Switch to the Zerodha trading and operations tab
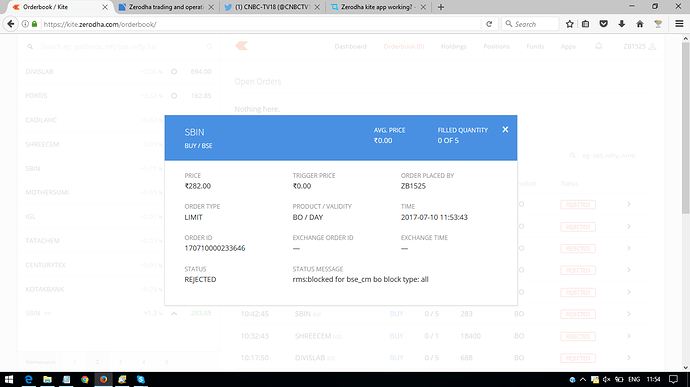690x387 pixels. point(166,7)
